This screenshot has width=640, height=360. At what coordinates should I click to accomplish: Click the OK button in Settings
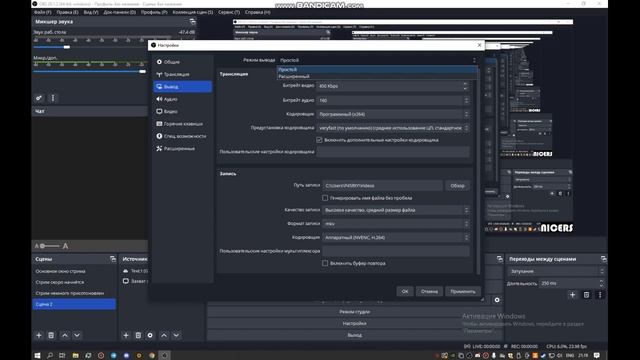[x=404, y=291]
